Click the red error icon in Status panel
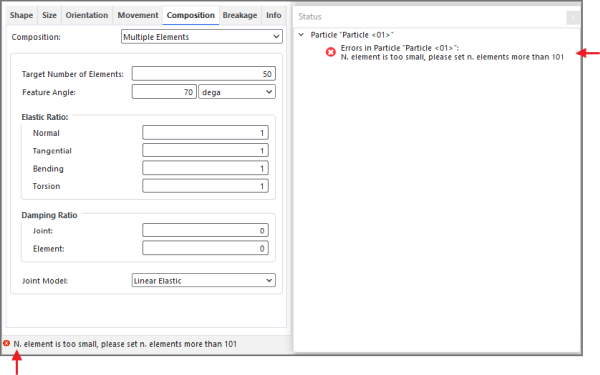 click(x=331, y=52)
